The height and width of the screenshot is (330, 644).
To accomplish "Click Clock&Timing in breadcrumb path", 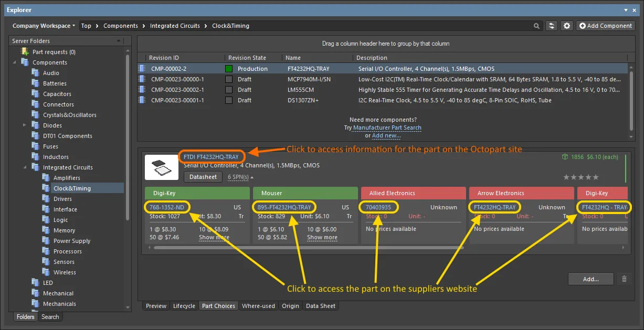I will (x=230, y=26).
